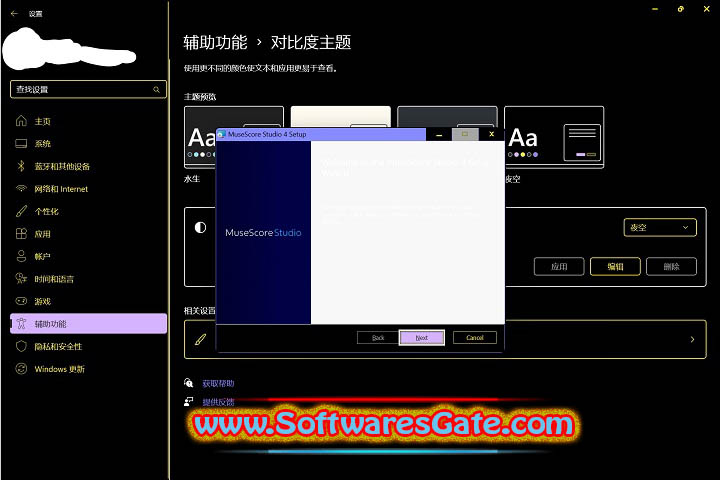Expand the related settings row chevron
The image size is (720, 480).
tap(692, 339)
